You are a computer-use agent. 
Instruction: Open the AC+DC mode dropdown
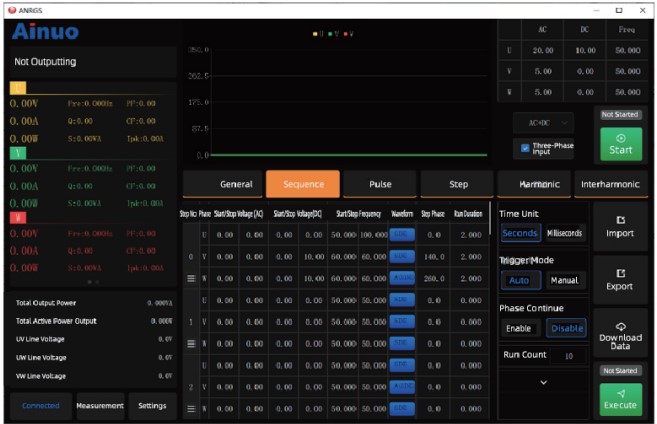click(545, 122)
